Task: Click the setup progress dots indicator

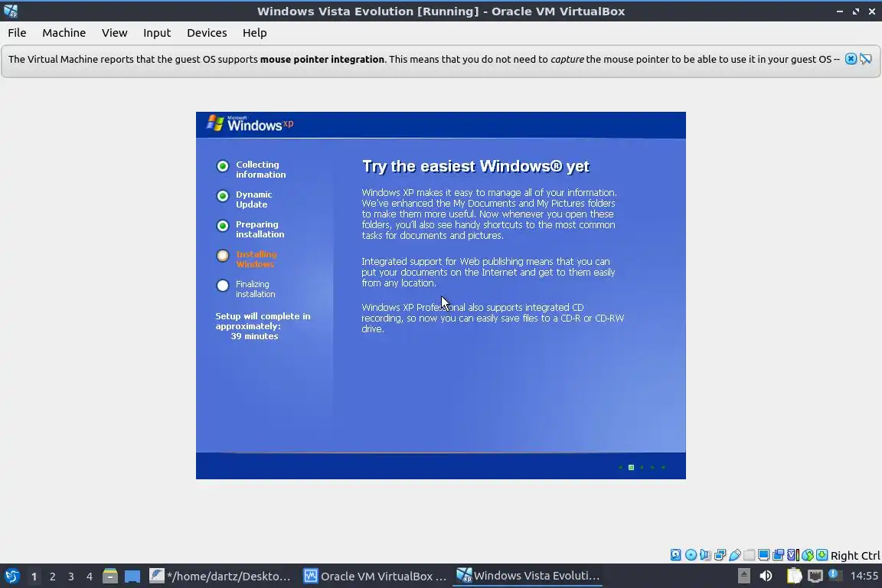Action: [642, 467]
